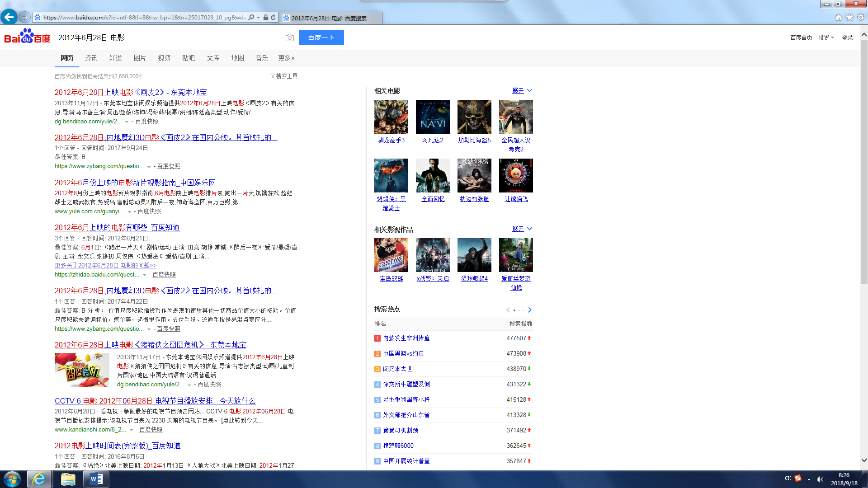Switch to the 资讯 tab

pyautogui.click(x=91, y=58)
